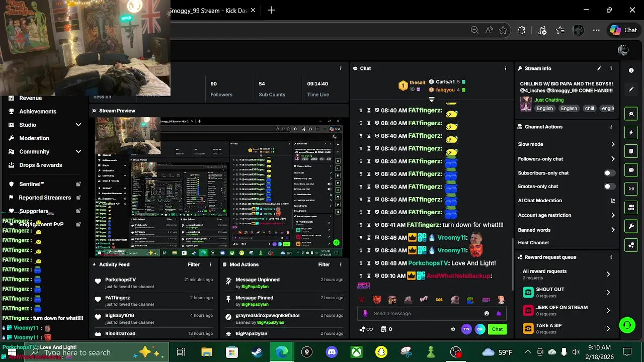Viewport: 644px width, 362px height.
Task: Open Snapchat from the taskbar
Action: (x=381, y=352)
